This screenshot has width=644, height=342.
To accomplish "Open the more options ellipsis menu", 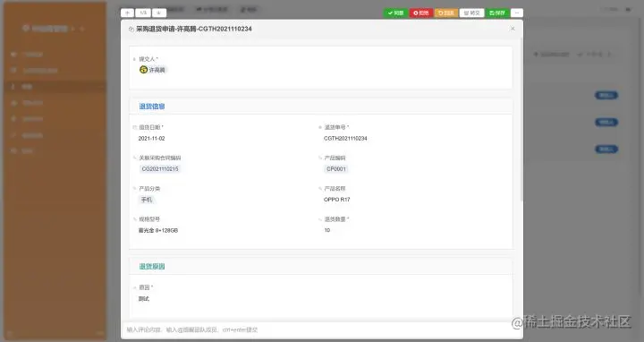I will coord(517,13).
